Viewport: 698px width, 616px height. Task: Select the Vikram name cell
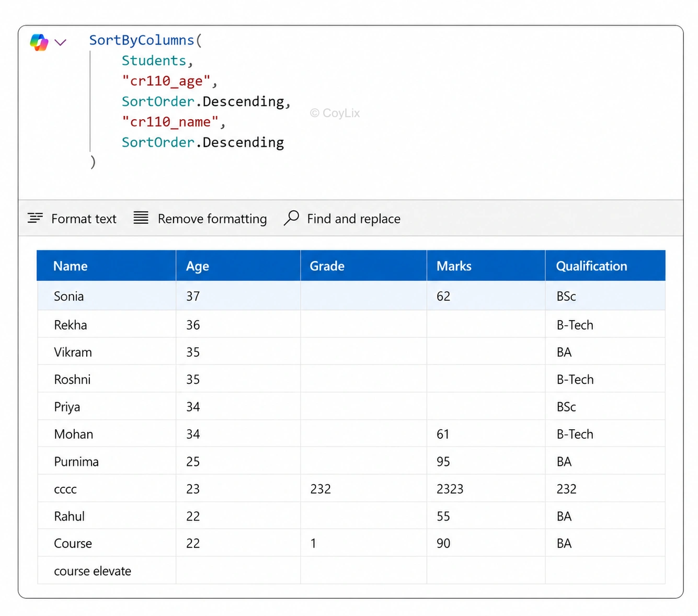point(107,351)
